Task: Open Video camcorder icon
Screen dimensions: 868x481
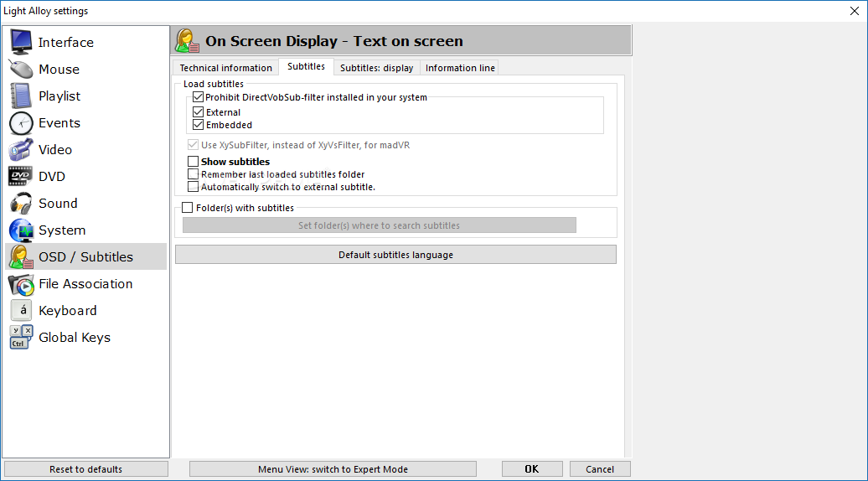Action: [21, 149]
